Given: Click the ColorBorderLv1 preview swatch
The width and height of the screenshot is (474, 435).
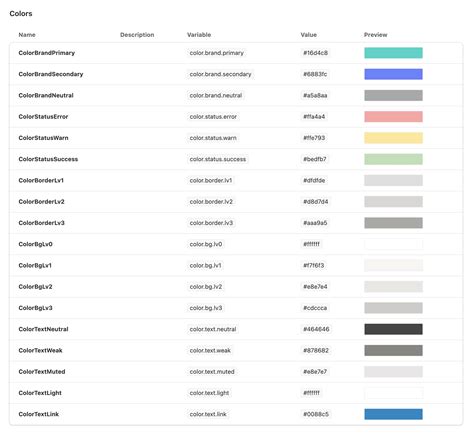Looking at the screenshot, I should (x=393, y=180).
